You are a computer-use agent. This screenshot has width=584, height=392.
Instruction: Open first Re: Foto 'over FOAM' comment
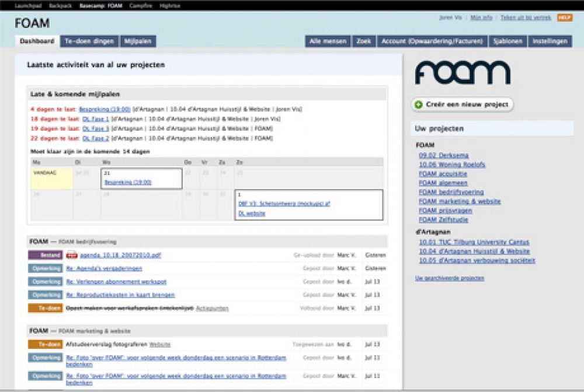click(x=176, y=360)
